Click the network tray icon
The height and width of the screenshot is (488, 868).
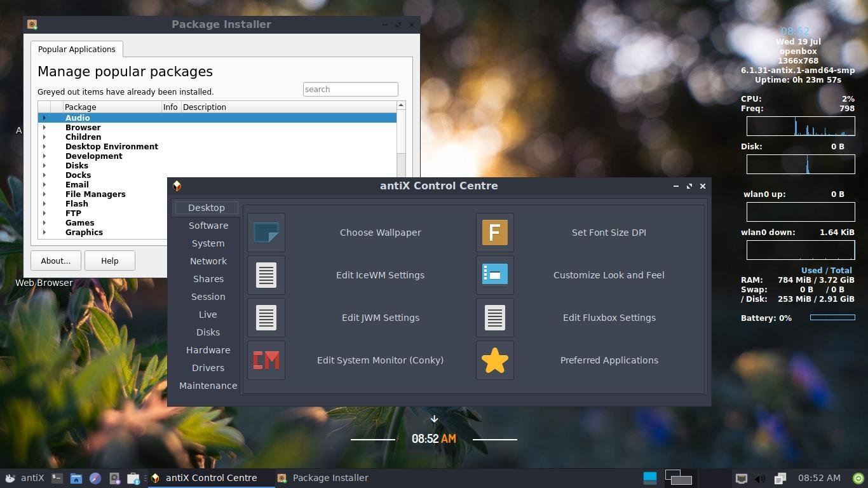pyautogui.click(x=741, y=478)
